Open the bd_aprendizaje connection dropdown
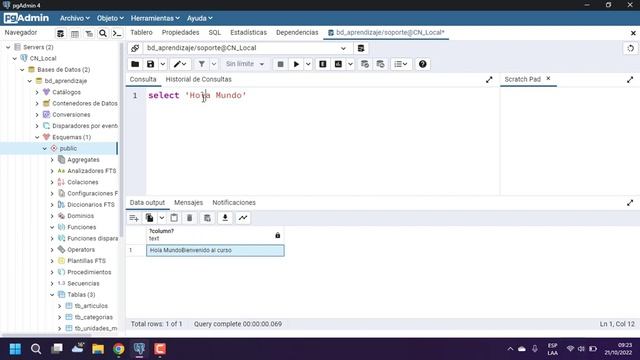 click(343, 48)
